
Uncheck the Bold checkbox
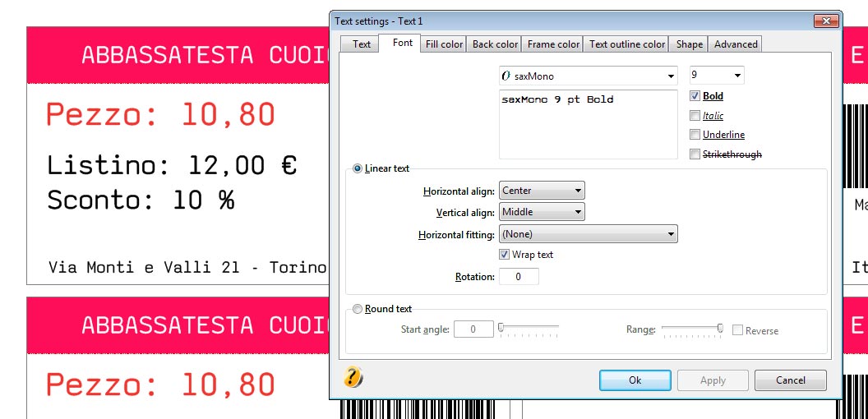(695, 96)
